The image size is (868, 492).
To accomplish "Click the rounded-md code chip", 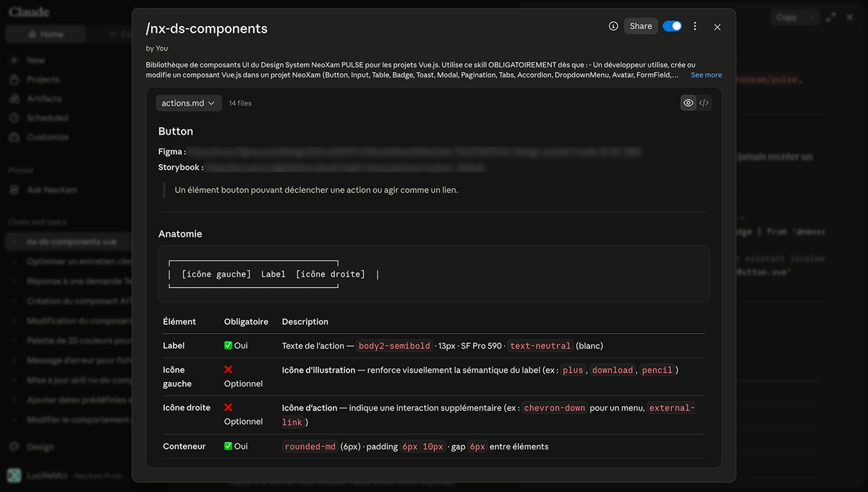I will (310, 446).
